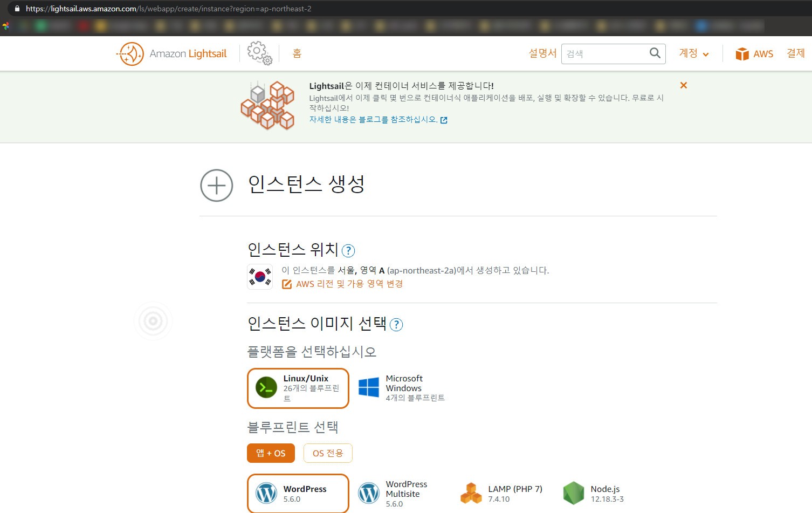
Task: Open help icon next to 인스턴스 위치
Action: (348, 251)
